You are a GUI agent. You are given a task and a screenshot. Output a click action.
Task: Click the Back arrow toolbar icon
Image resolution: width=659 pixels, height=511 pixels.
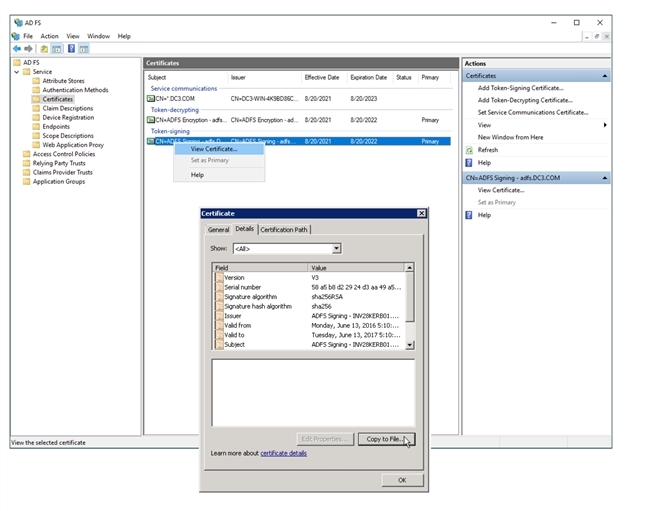17,48
